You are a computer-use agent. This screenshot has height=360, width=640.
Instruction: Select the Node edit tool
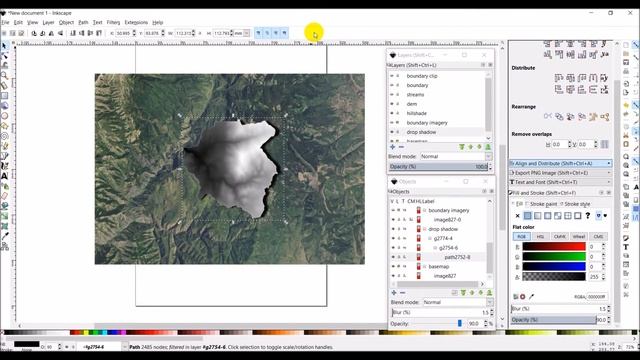[x=4, y=56]
